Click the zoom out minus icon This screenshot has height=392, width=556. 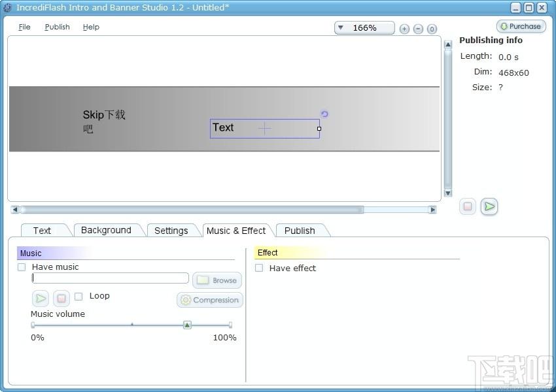tap(418, 29)
